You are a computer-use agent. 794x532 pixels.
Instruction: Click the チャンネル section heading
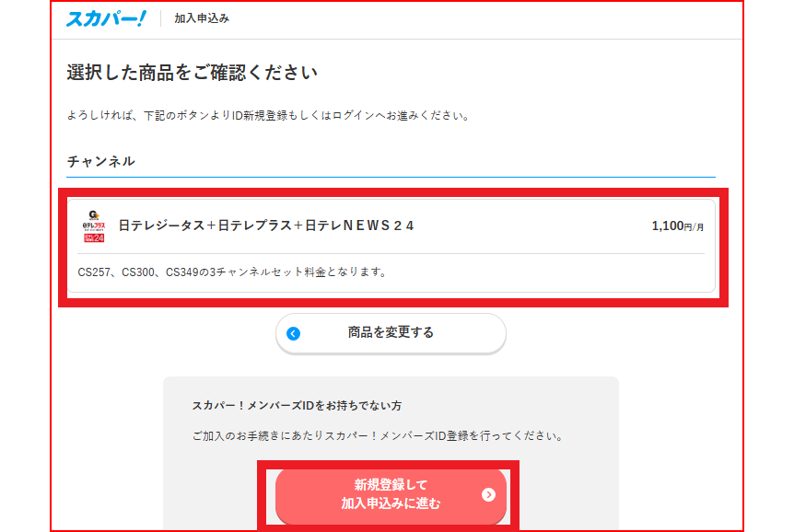(x=101, y=161)
